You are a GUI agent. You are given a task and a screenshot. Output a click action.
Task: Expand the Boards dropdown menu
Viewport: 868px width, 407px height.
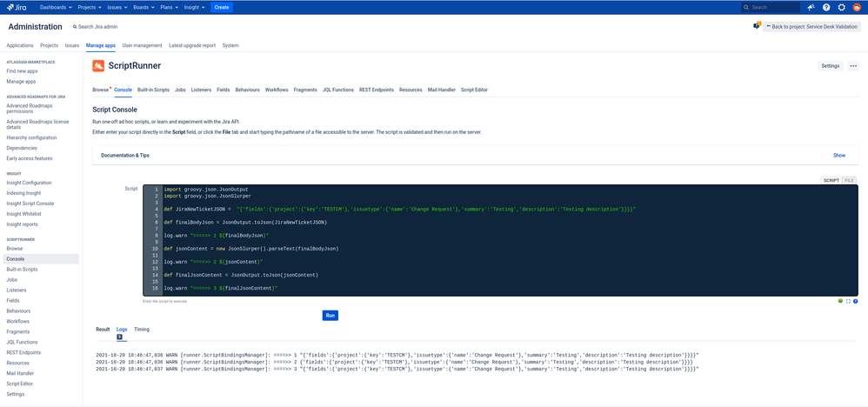point(143,7)
